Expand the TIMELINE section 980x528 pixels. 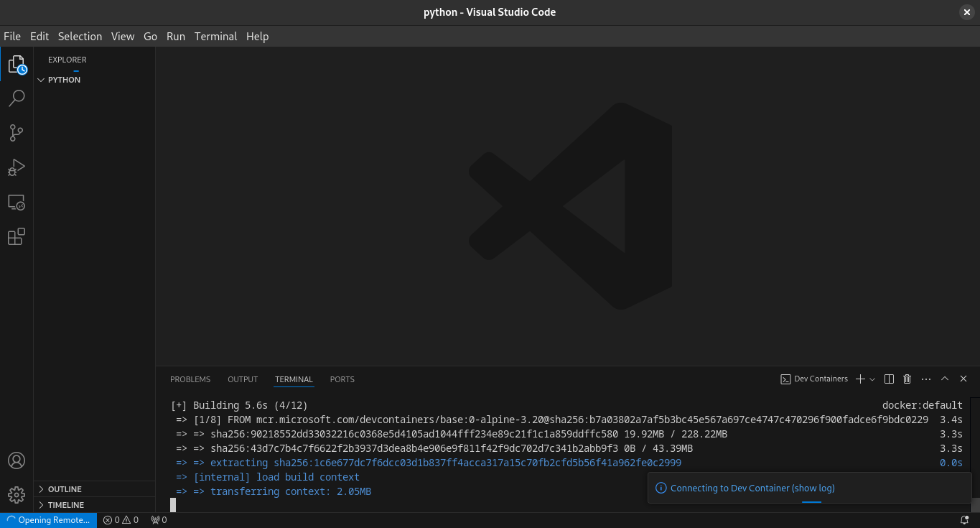[66, 505]
